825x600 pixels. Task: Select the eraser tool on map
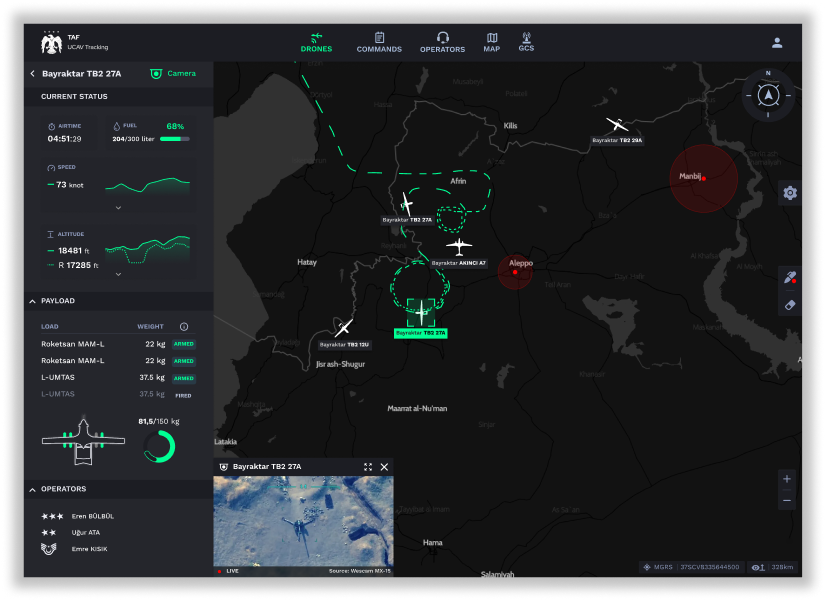point(790,304)
